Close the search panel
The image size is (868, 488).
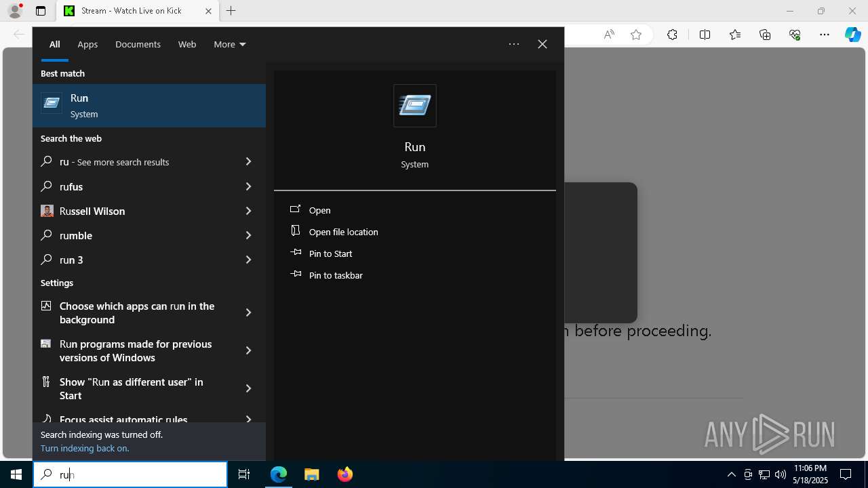[x=542, y=44]
